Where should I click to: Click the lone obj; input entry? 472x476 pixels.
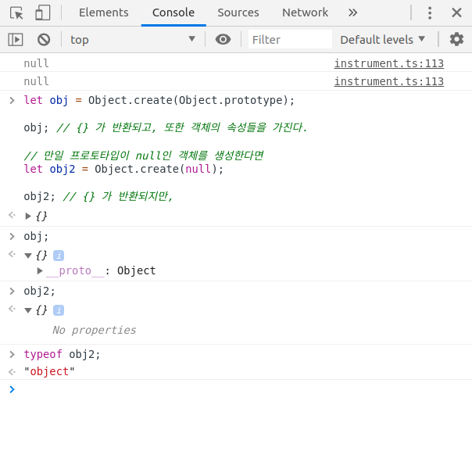[x=36, y=236]
